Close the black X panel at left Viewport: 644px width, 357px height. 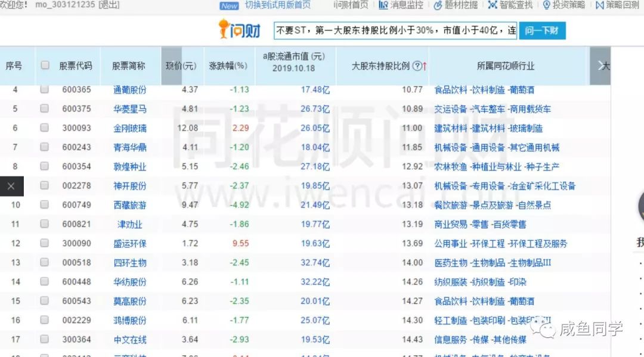coord(11,186)
